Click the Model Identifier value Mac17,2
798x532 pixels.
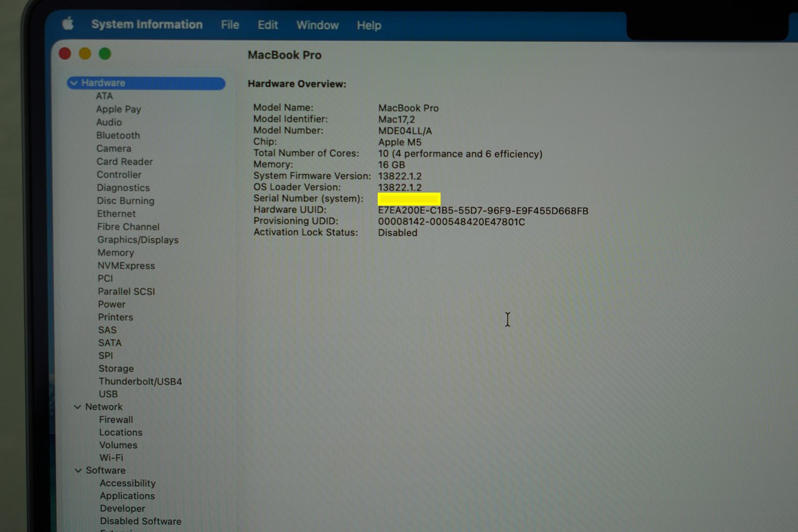(x=397, y=120)
